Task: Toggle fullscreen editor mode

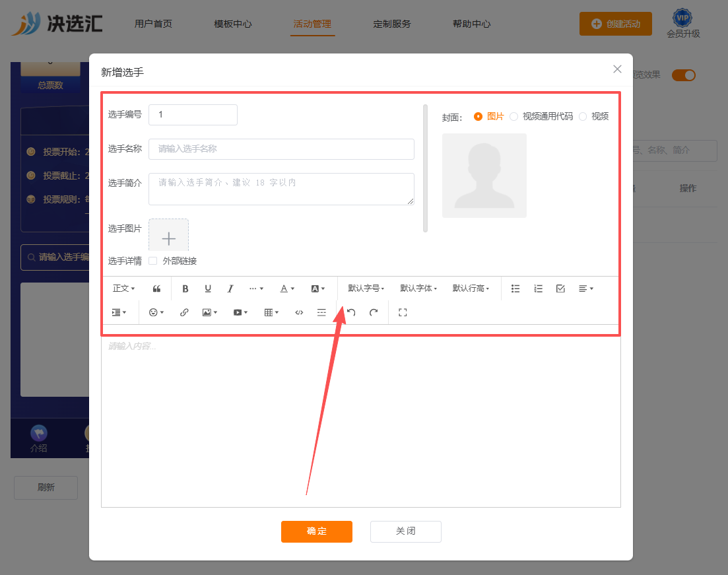Action: 403,312
